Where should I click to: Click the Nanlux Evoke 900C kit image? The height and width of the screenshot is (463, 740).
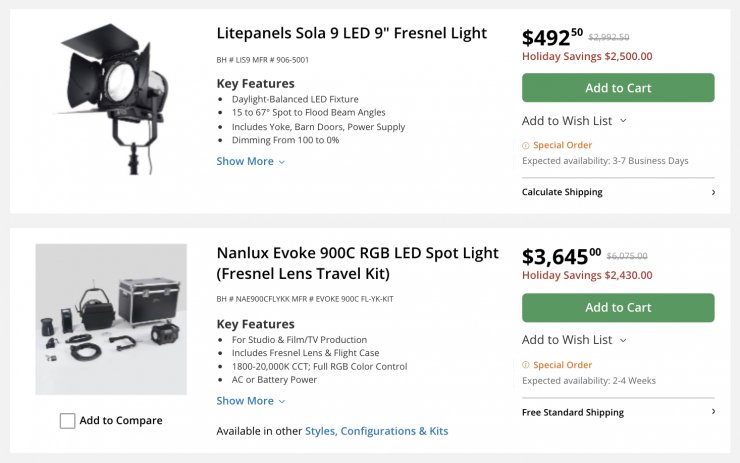pos(110,319)
